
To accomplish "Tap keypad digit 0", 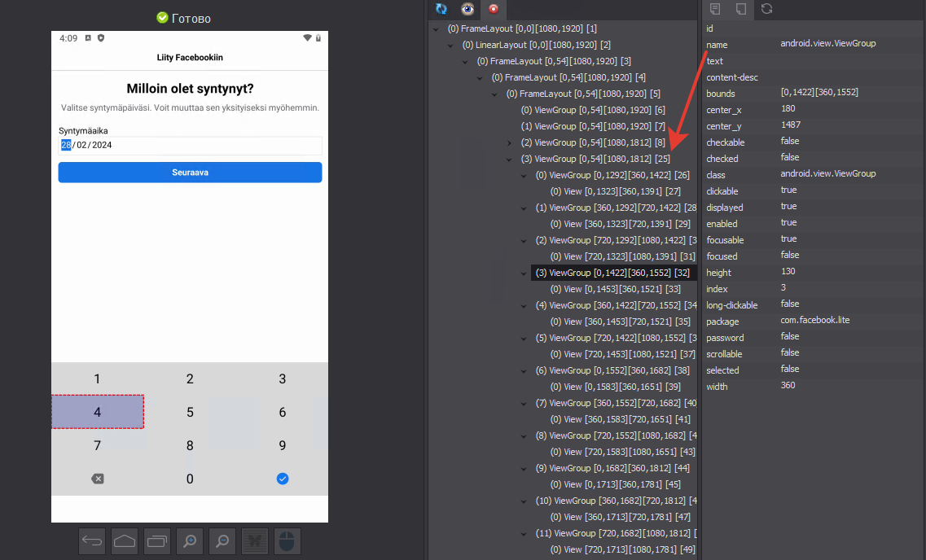I will click(190, 479).
